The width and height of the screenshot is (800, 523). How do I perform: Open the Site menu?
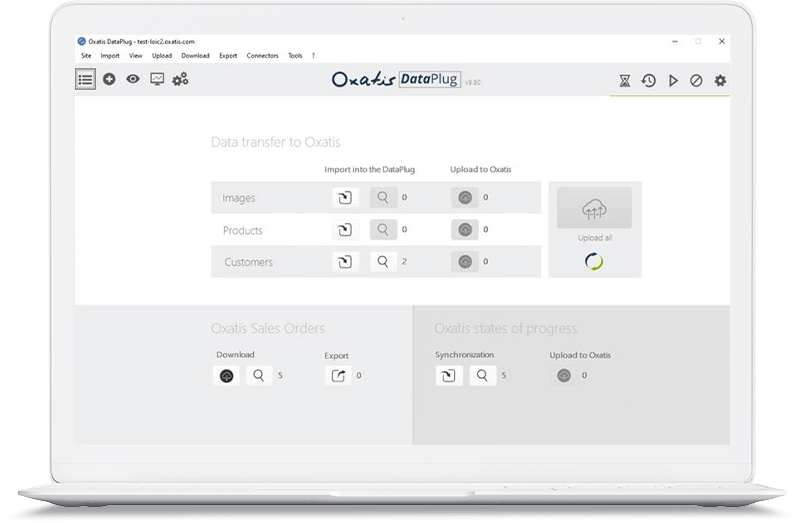(86, 56)
